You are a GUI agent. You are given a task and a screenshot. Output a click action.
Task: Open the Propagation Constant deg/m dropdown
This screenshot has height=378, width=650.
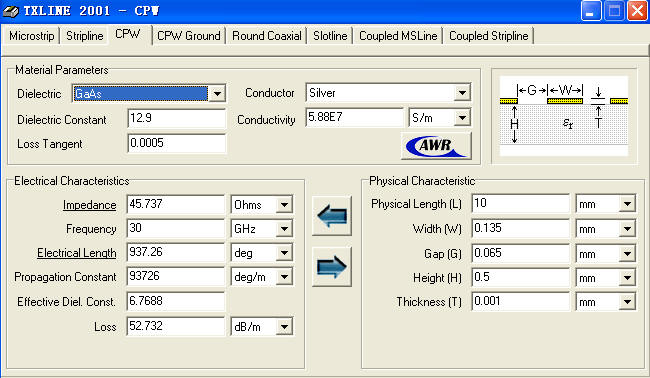tap(284, 276)
